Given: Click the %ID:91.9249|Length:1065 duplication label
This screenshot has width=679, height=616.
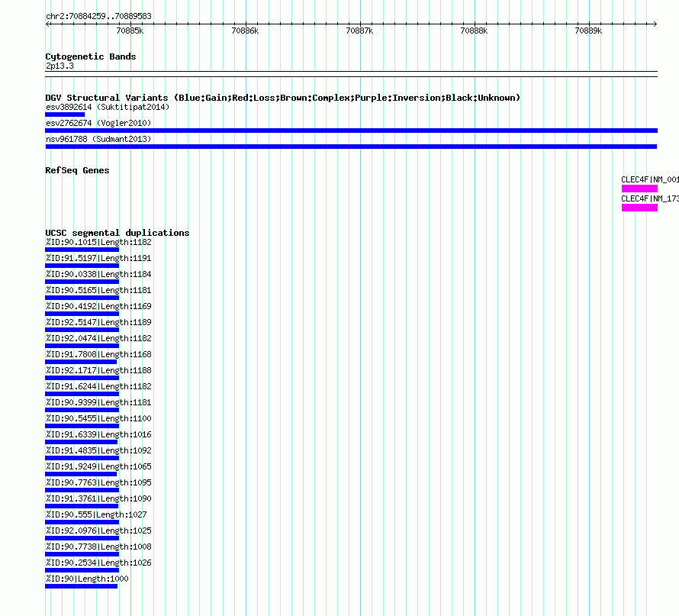Looking at the screenshot, I should point(98,466).
